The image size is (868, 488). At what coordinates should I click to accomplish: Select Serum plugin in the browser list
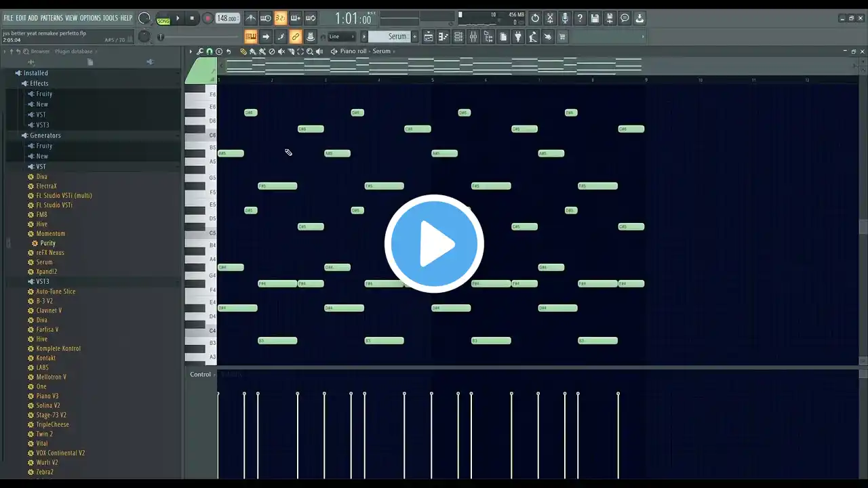pyautogui.click(x=44, y=262)
